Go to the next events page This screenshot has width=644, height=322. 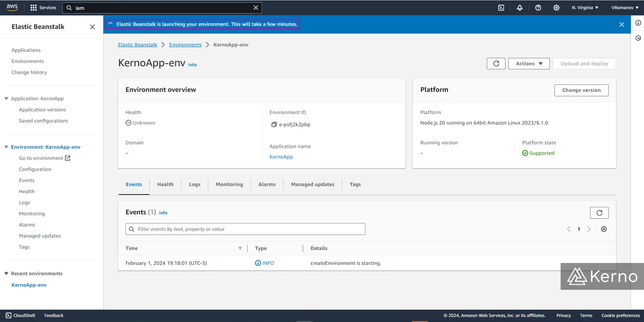tap(589, 229)
